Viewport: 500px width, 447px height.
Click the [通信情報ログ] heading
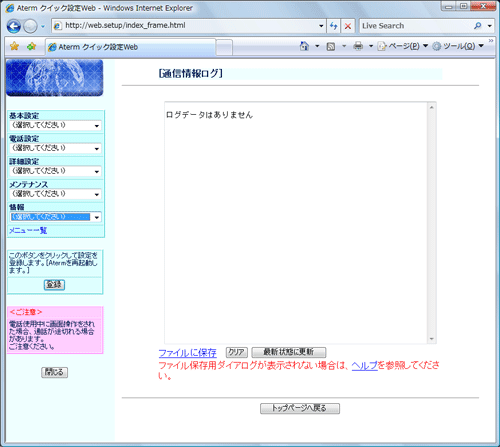(x=191, y=73)
